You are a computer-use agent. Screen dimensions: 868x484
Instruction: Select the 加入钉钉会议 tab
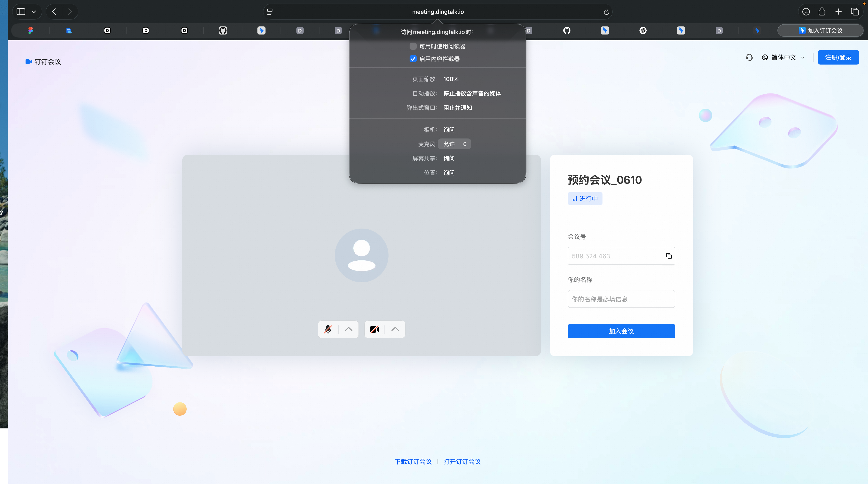click(x=820, y=31)
